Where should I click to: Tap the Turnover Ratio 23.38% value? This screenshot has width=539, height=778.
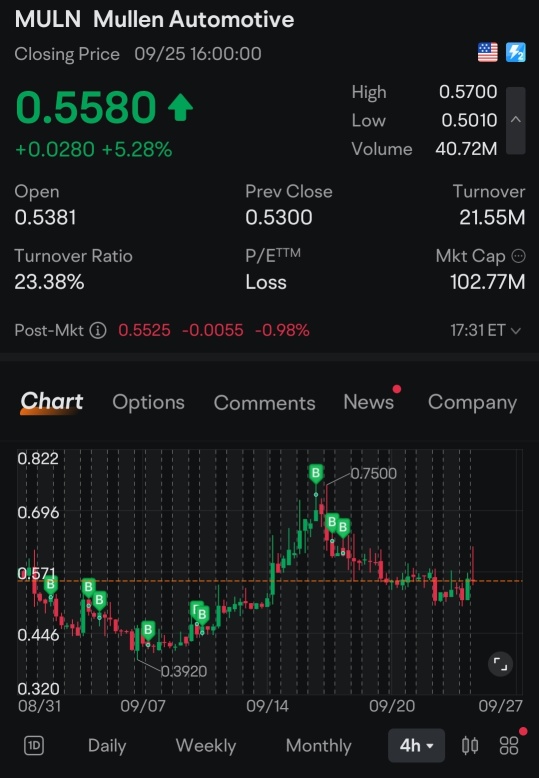49,282
